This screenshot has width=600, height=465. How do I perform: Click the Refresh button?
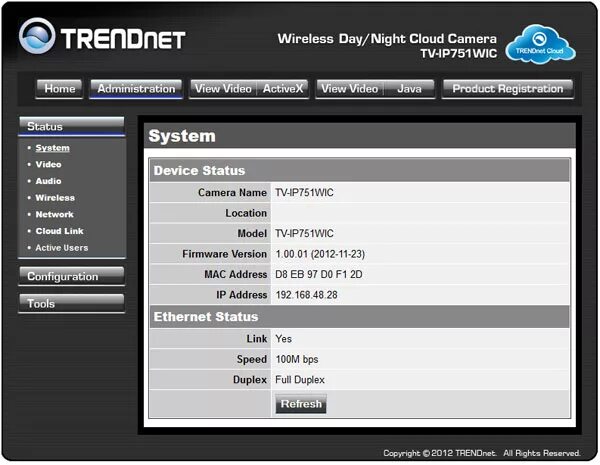point(301,404)
